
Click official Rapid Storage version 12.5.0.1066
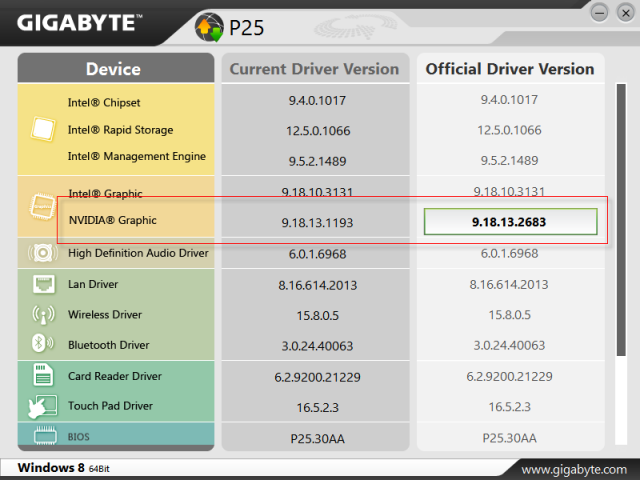pyautogui.click(x=509, y=130)
